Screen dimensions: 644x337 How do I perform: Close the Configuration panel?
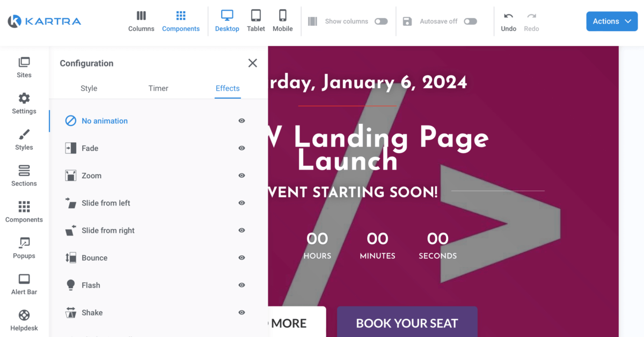coord(253,63)
